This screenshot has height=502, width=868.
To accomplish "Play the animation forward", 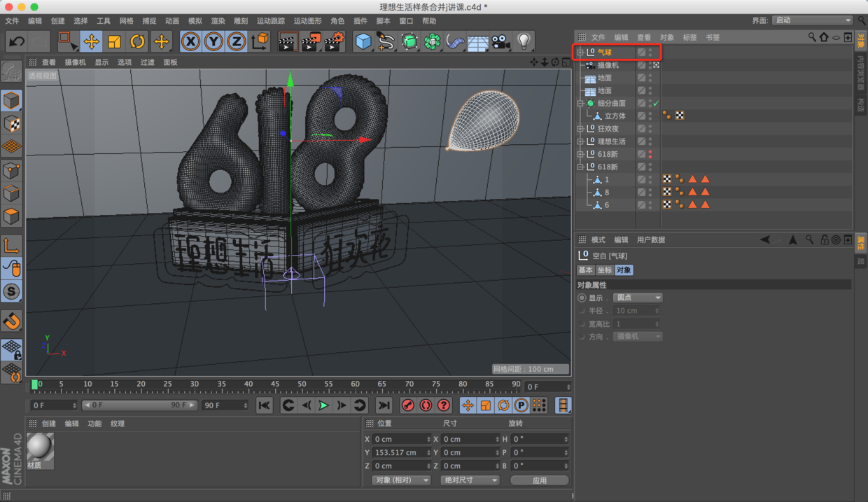I will [x=323, y=405].
